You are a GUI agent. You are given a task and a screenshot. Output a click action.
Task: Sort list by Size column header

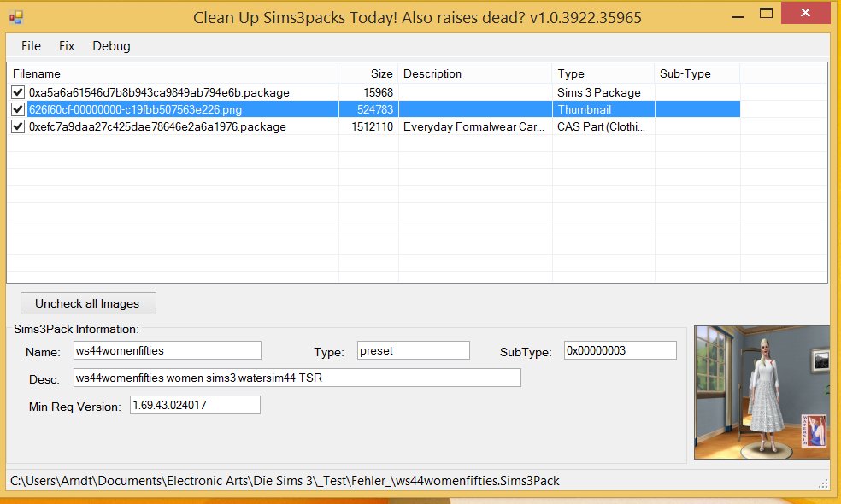click(368, 74)
